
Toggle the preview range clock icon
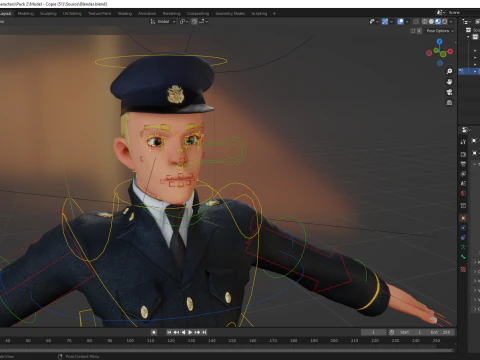[392, 332]
